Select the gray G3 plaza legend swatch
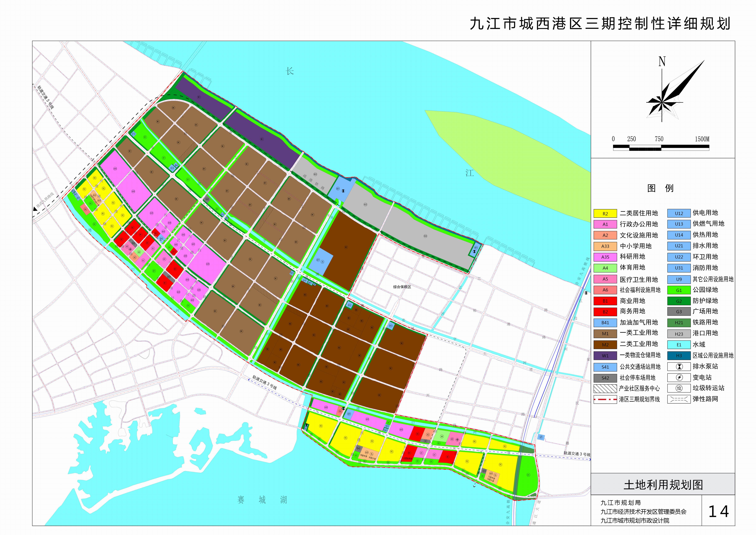The width and height of the screenshot is (756, 535). coord(679,312)
